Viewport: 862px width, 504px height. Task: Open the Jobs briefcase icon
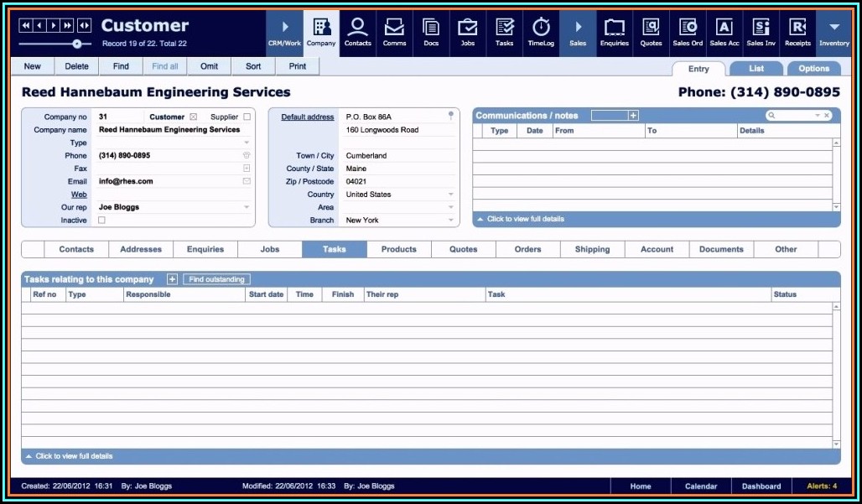467,32
